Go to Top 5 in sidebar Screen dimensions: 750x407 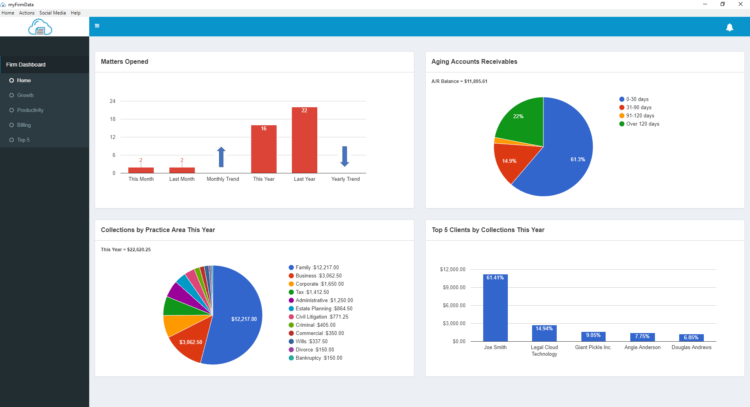[x=23, y=140]
